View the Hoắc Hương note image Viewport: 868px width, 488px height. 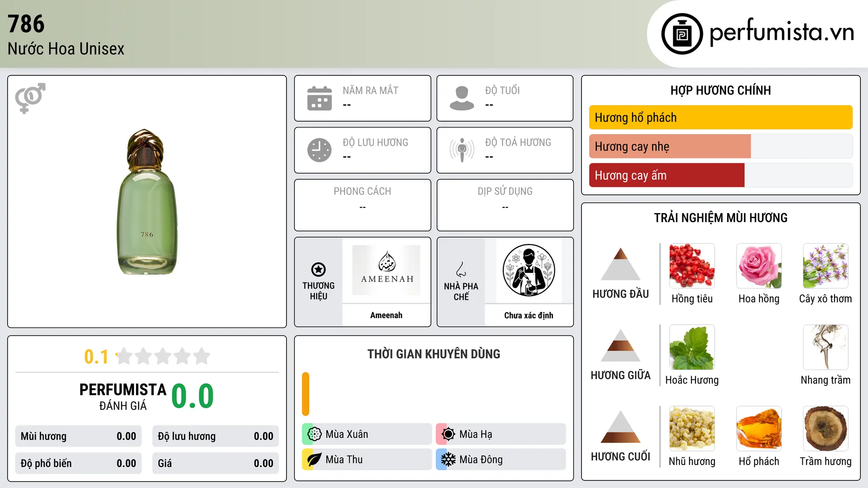[692, 347]
